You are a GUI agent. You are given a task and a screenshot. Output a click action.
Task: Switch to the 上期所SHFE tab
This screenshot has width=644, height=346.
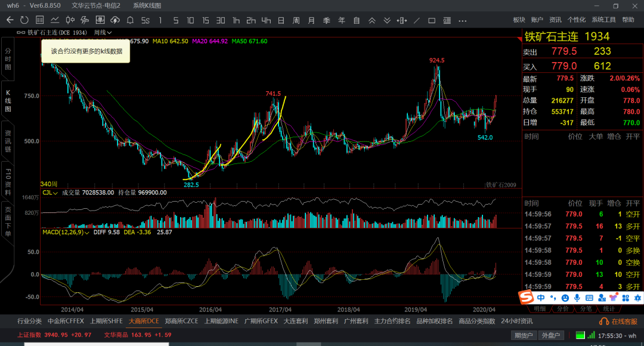coord(107,321)
